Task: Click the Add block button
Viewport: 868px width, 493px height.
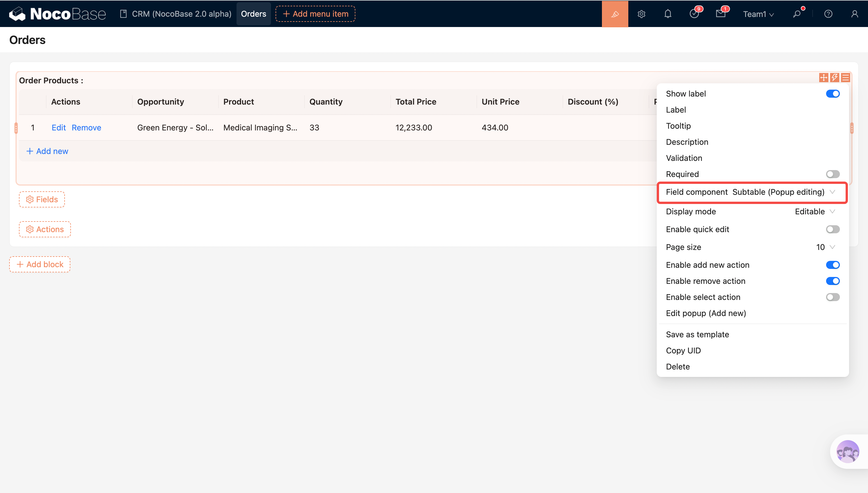Action: click(40, 264)
